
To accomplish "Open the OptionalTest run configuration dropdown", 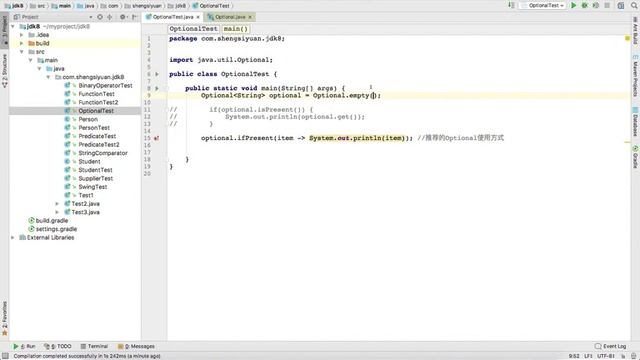I will [x=542, y=5].
